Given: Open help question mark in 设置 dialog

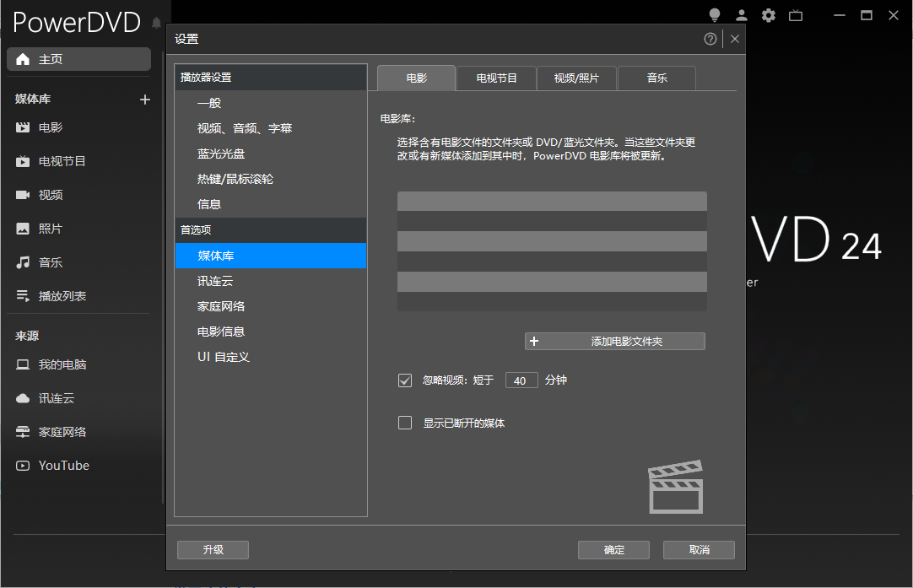Looking at the screenshot, I should pos(710,39).
